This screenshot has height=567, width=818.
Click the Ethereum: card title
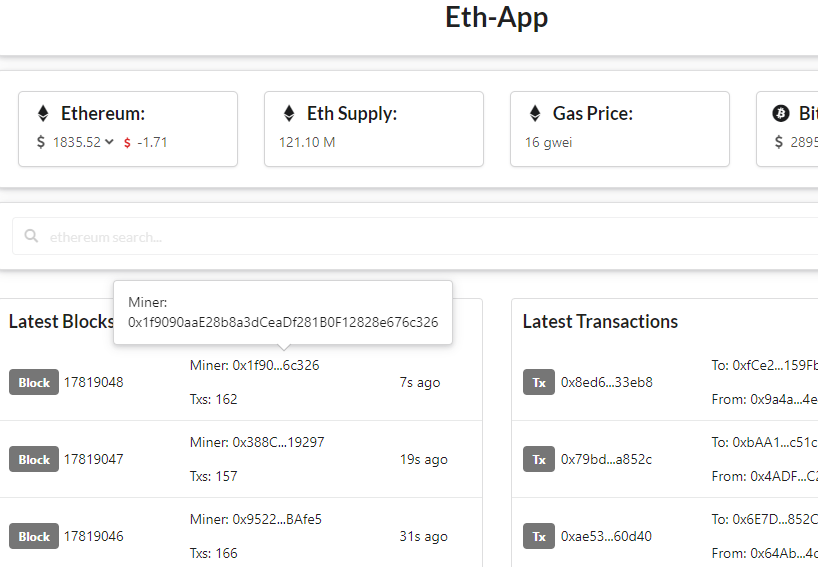tap(103, 113)
